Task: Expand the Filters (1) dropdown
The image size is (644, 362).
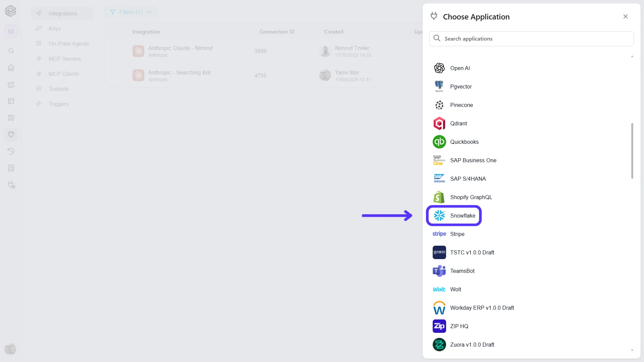Action: tap(131, 12)
